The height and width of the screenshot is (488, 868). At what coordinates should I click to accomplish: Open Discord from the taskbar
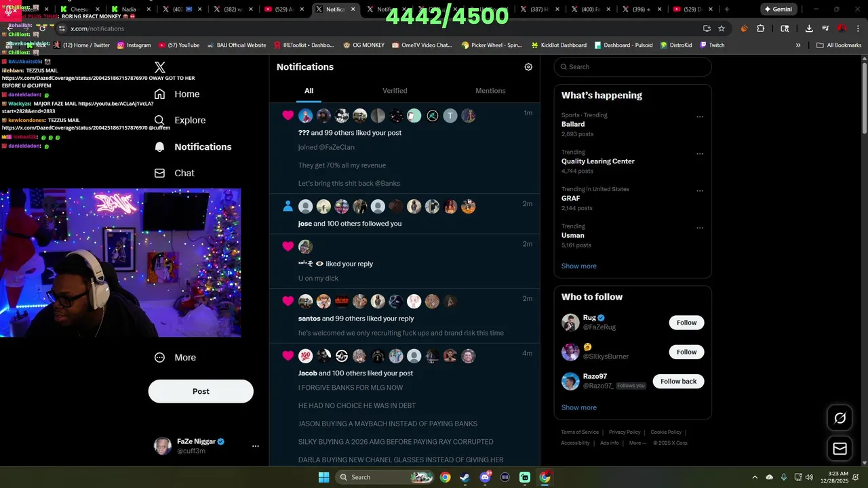[x=485, y=477]
